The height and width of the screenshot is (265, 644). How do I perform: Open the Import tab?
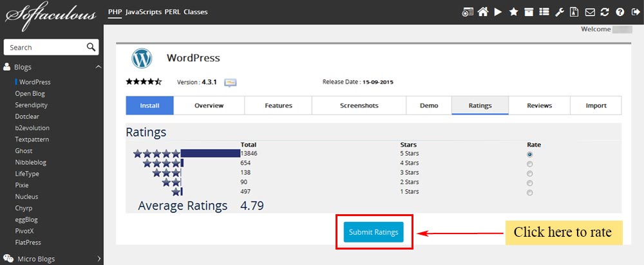[596, 105]
